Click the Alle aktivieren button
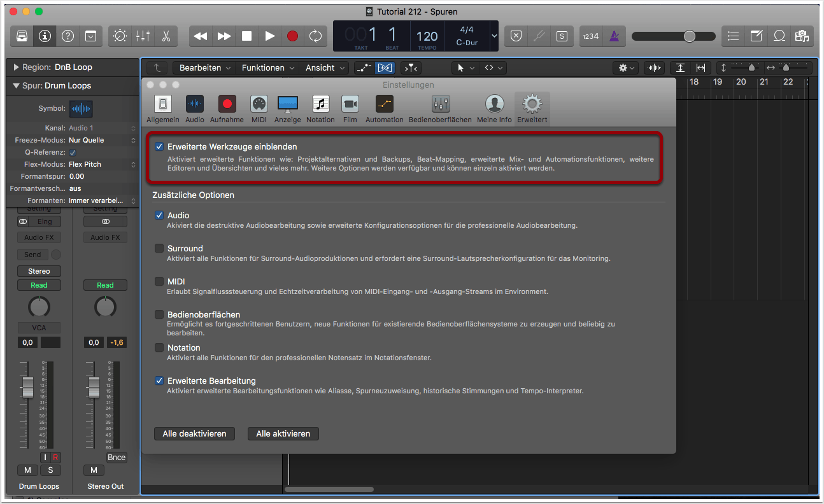Image resolution: width=824 pixels, height=504 pixels. (x=283, y=433)
